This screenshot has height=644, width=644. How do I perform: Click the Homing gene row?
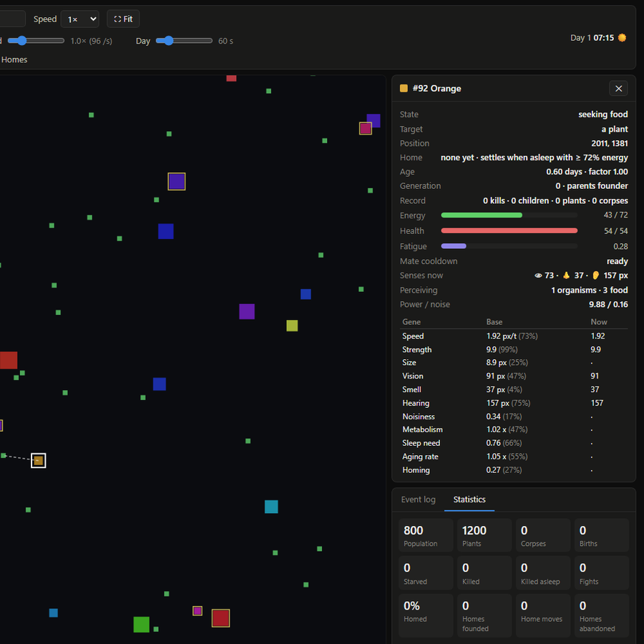point(513,470)
